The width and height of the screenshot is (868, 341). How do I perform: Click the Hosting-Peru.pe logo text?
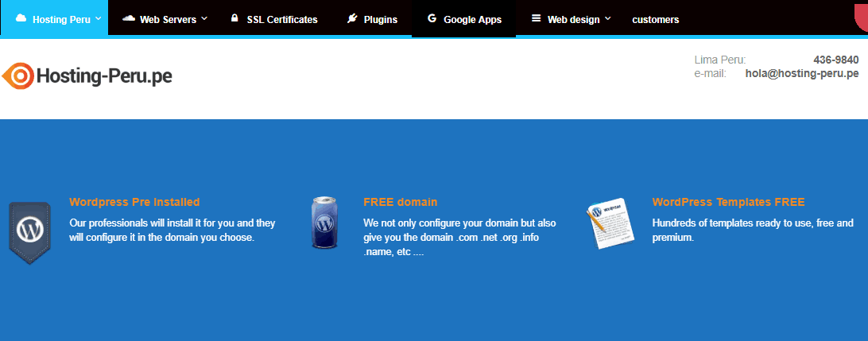(104, 76)
